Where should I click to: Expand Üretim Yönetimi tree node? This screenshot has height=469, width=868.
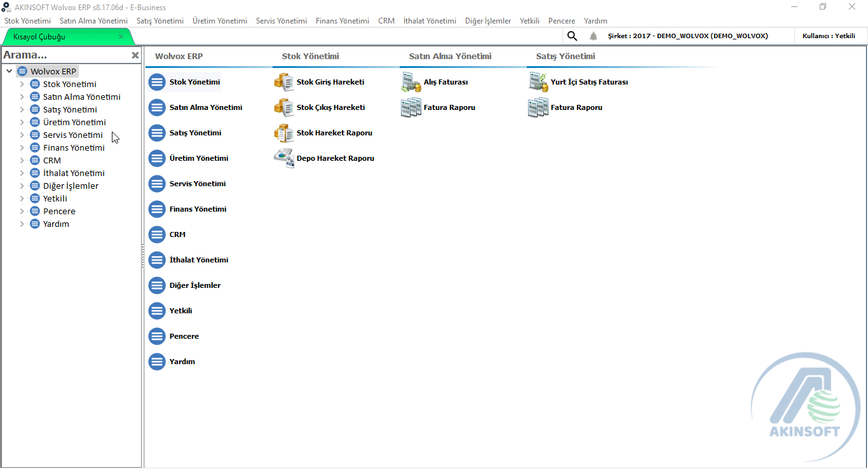22,122
